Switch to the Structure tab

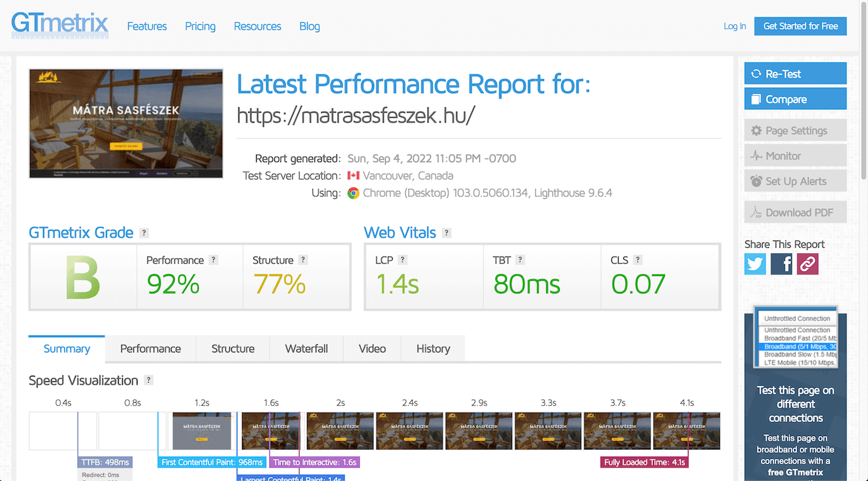233,349
